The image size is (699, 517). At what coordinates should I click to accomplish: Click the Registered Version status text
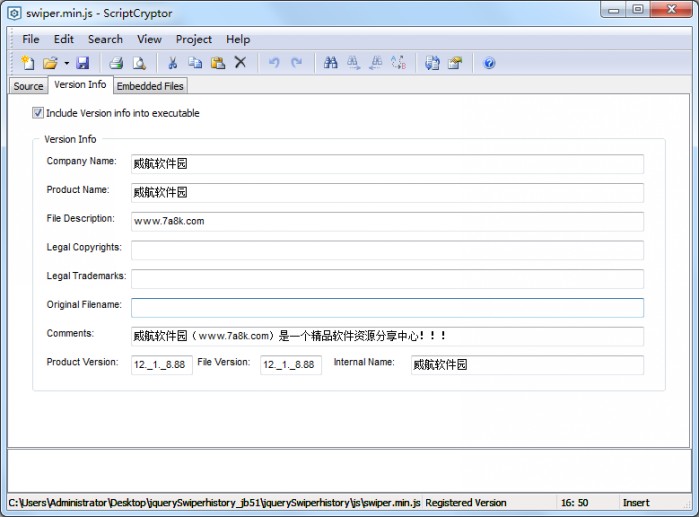(466, 503)
